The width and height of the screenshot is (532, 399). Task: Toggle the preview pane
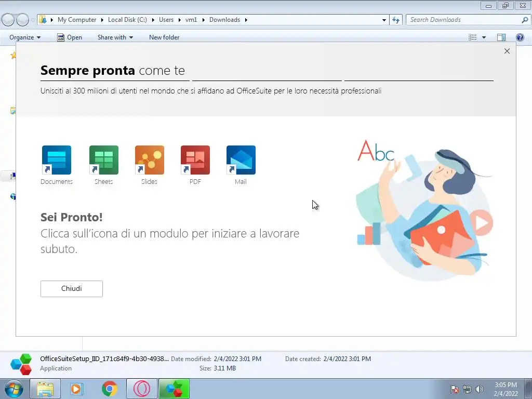coord(501,37)
